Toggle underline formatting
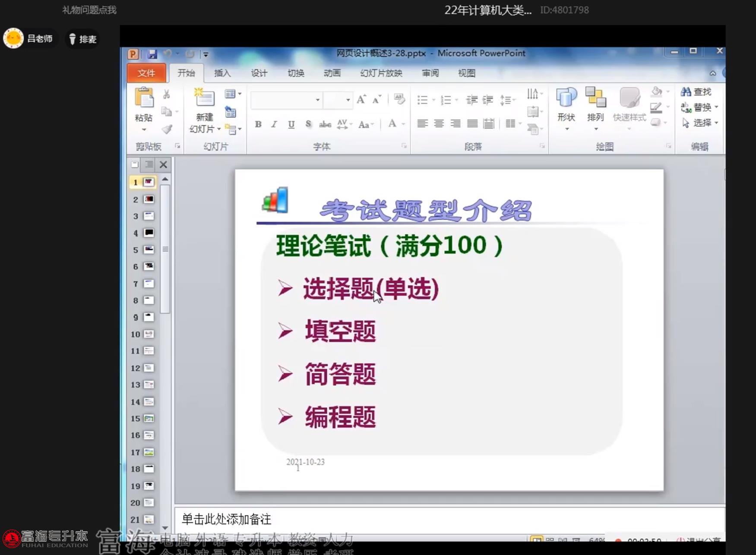This screenshot has height=555, width=756. [x=291, y=124]
